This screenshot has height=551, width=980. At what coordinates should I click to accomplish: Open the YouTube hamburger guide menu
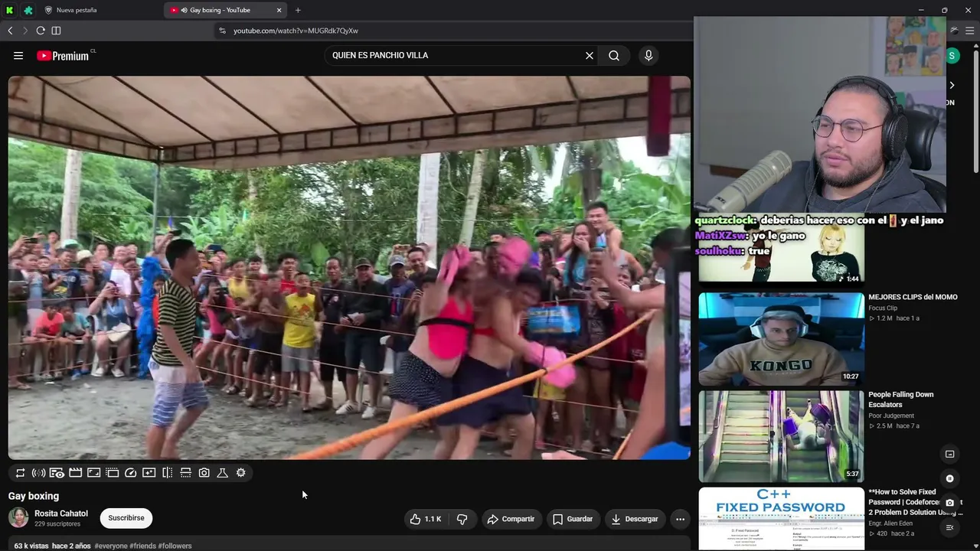click(x=18, y=55)
